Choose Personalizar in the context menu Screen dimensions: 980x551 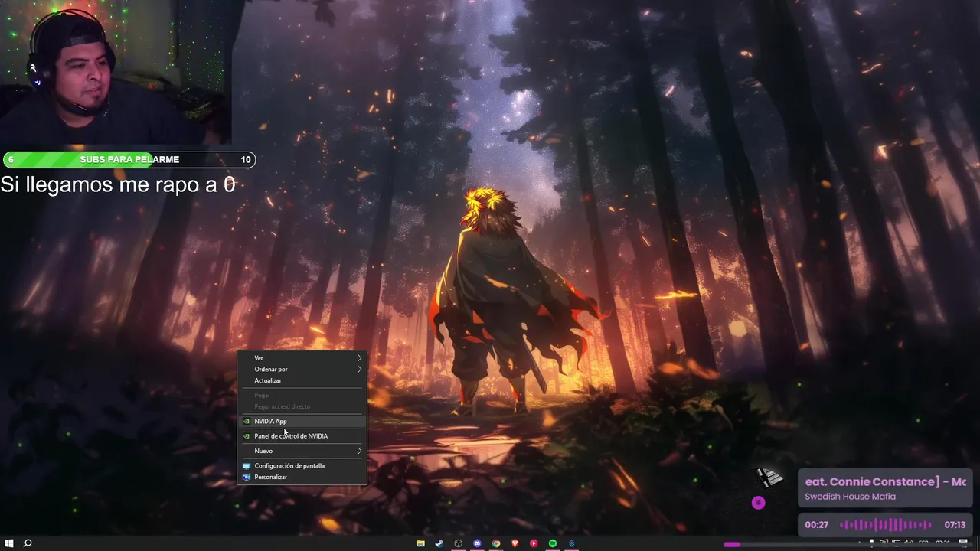pos(302,477)
